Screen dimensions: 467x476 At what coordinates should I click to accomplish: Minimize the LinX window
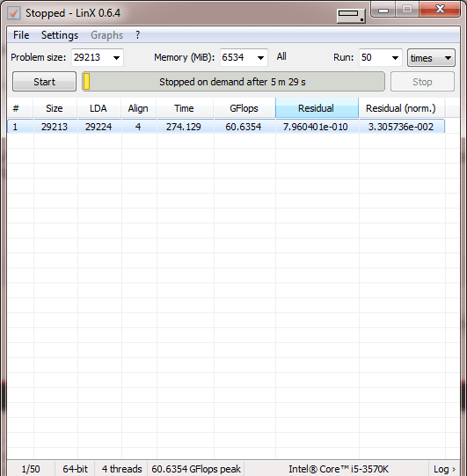383,10
